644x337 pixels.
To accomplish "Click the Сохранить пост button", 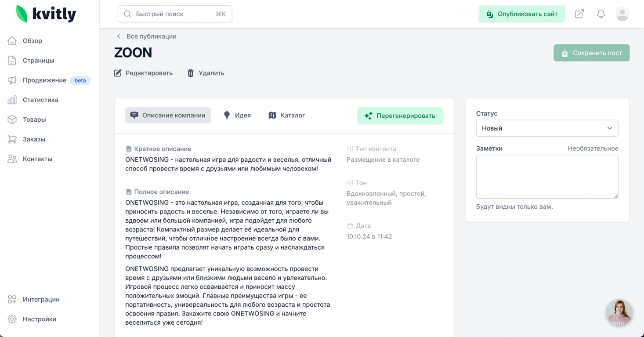I will click(x=591, y=53).
